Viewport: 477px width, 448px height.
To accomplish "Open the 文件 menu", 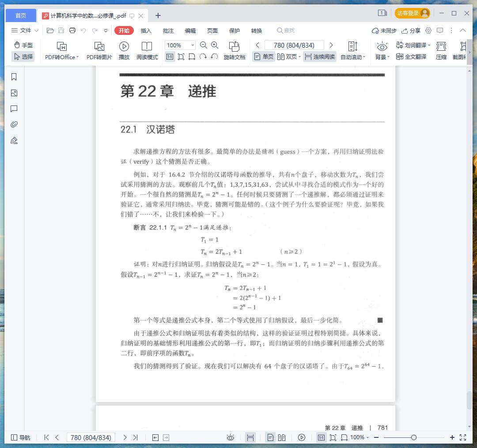I will coord(25,30).
